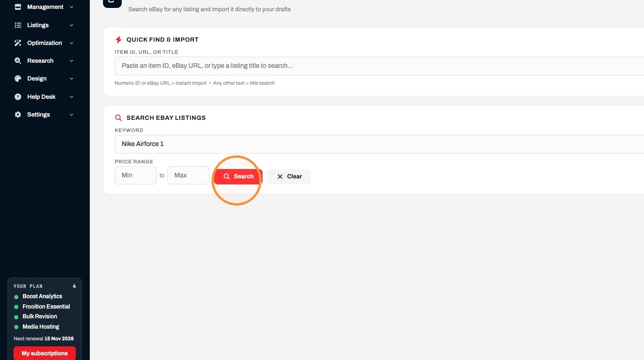This screenshot has width=644, height=360.
Task: Expand the Listings menu chevron
Action: (72, 25)
